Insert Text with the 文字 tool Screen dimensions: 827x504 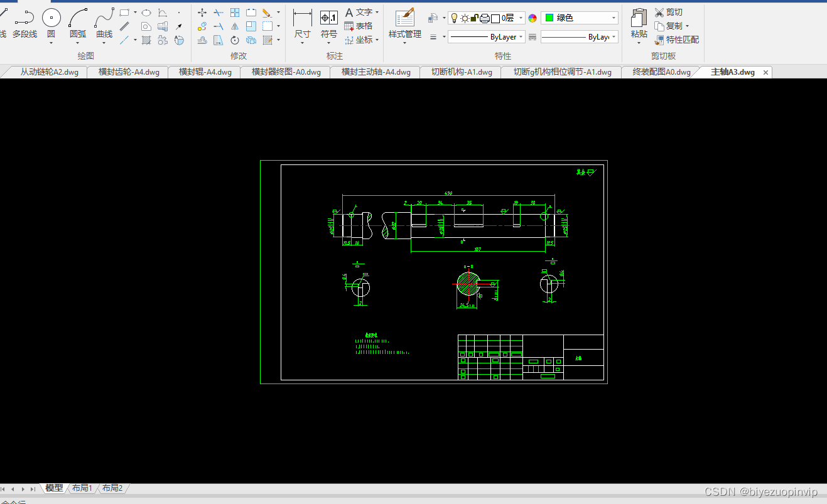(359, 12)
